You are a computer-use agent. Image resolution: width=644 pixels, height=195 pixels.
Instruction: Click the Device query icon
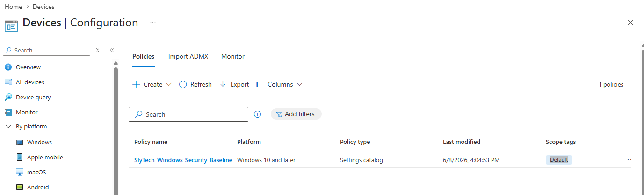point(8,97)
